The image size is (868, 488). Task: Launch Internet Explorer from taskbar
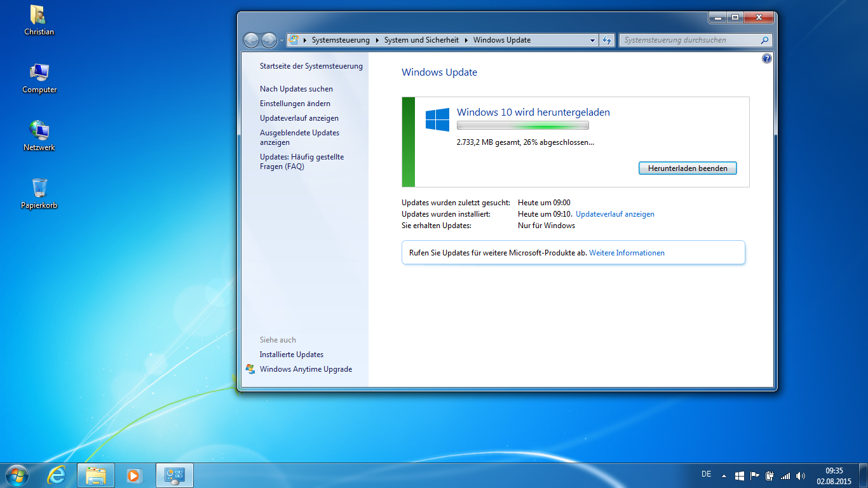click(57, 475)
